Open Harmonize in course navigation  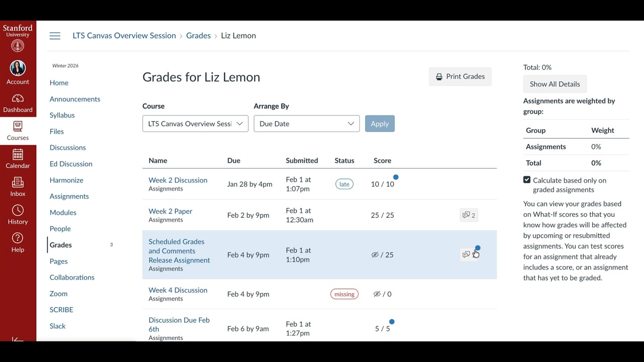(x=66, y=180)
